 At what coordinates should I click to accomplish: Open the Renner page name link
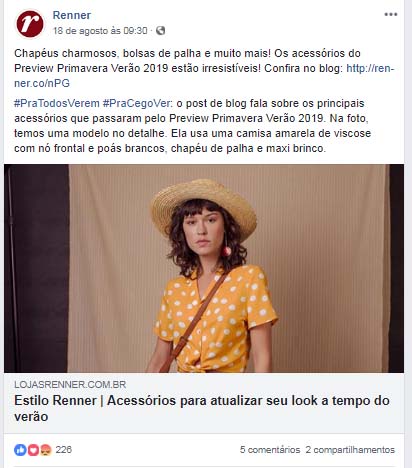(x=72, y=15)
